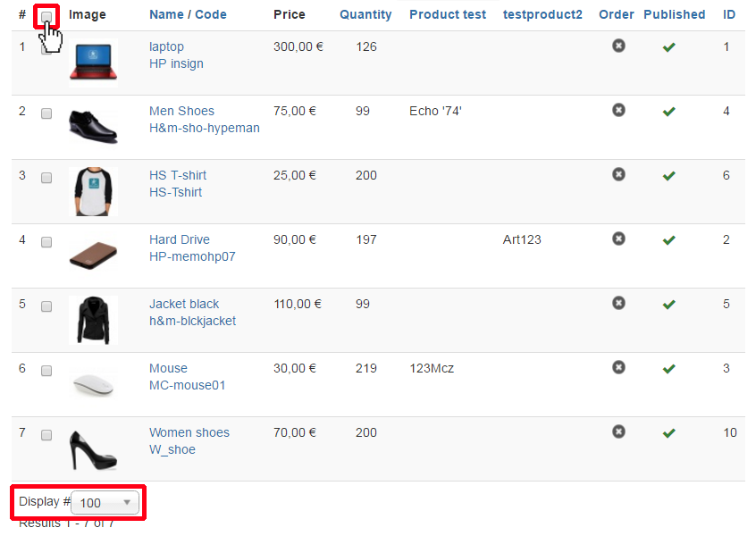
Task: Toggle published checkmark for Mouse product
Action: (x=668, y=369)
